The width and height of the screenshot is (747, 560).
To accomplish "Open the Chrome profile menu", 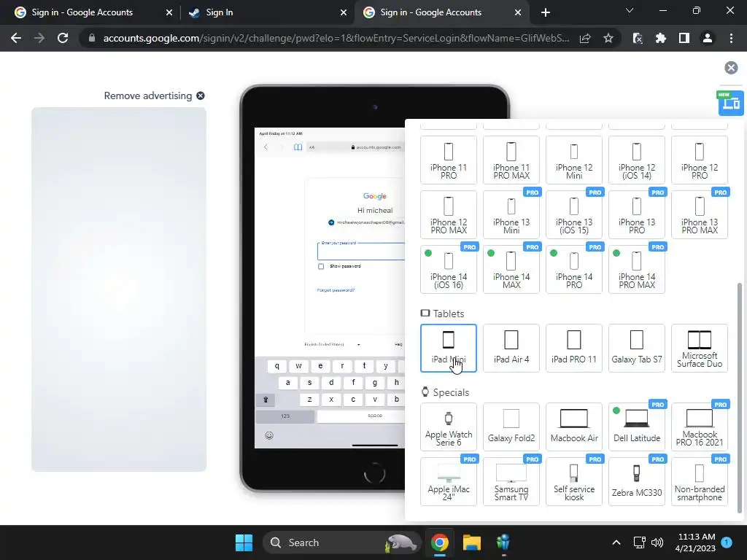I will point(708,38).
